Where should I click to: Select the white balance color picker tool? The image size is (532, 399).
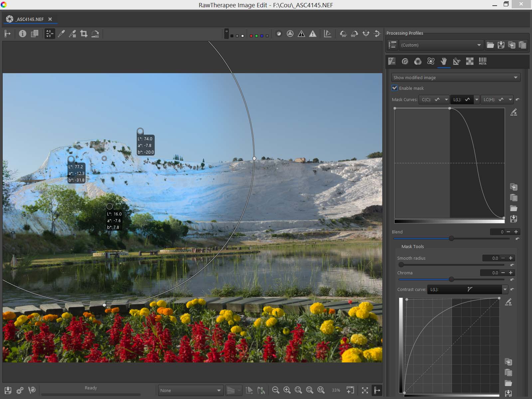pyautogui.click(x=61, y=34)
